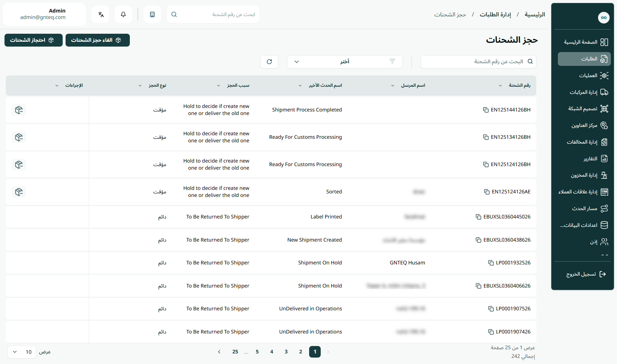This screenshot has width=617, height=364.
Task: Copy shipment number EN125144126BH
Action: (x=486, y=110)
